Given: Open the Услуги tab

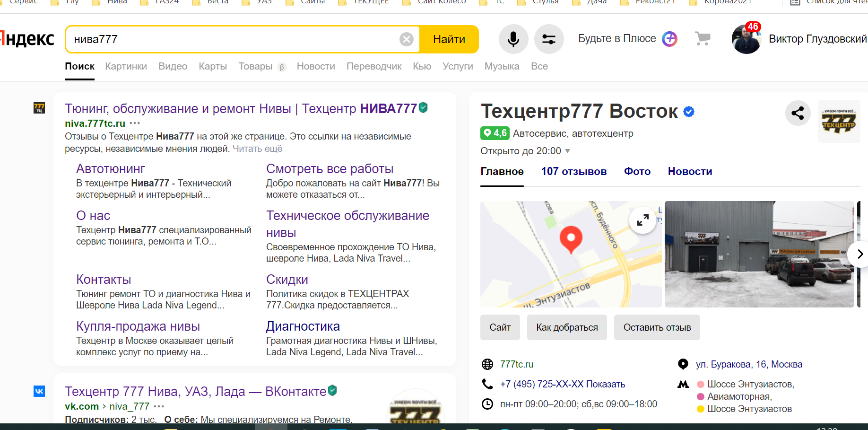Looking at the screenshot, I should click(458, 66).
